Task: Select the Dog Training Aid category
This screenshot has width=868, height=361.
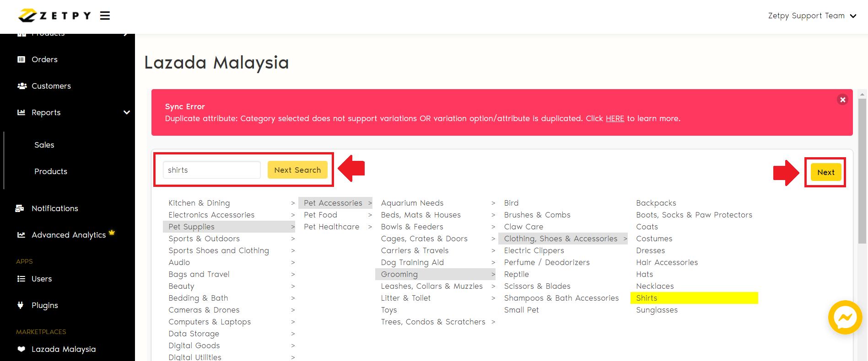Action: [x=412, y=262]
